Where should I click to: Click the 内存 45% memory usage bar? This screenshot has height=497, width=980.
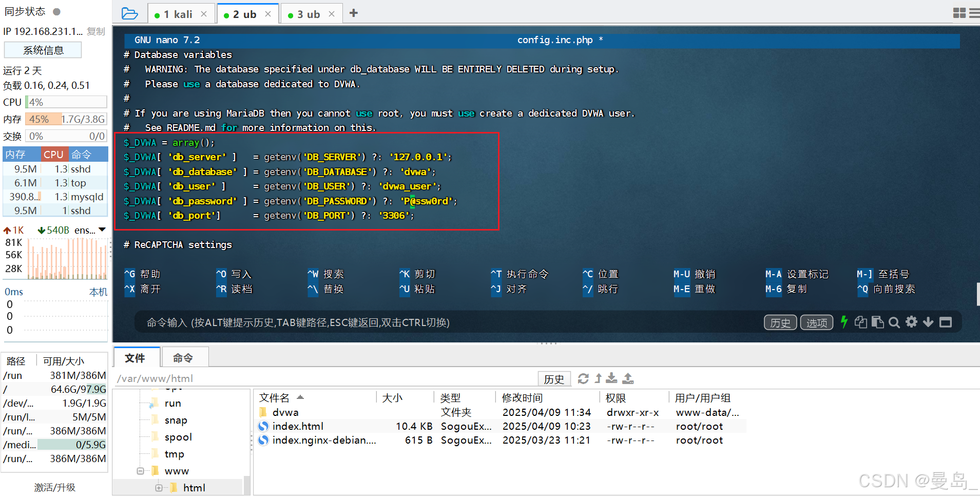[x=66, y=119]
